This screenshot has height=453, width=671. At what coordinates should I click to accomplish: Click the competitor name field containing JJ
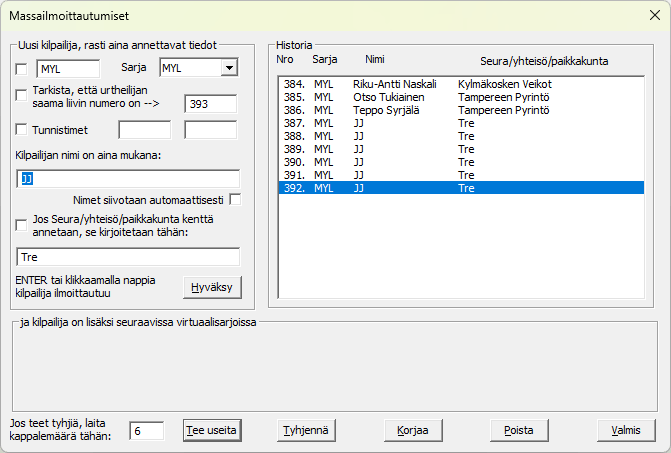point(129,178)
